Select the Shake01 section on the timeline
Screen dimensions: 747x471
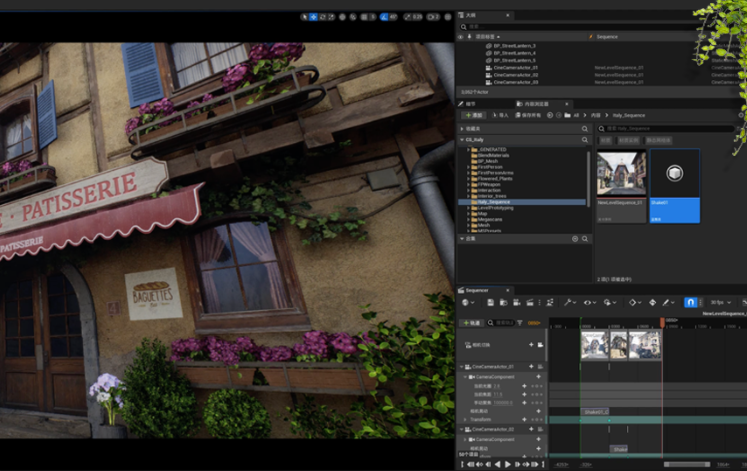[595, 411]
